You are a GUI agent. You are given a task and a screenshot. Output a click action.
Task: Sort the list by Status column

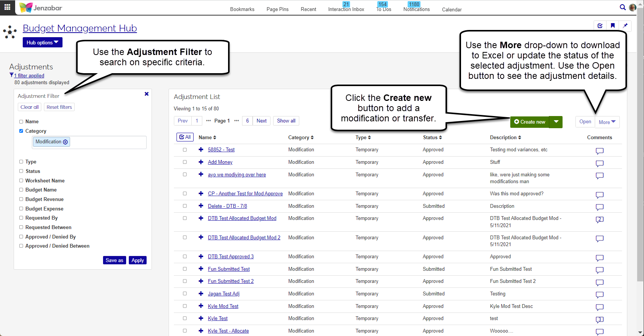(432, 137)
